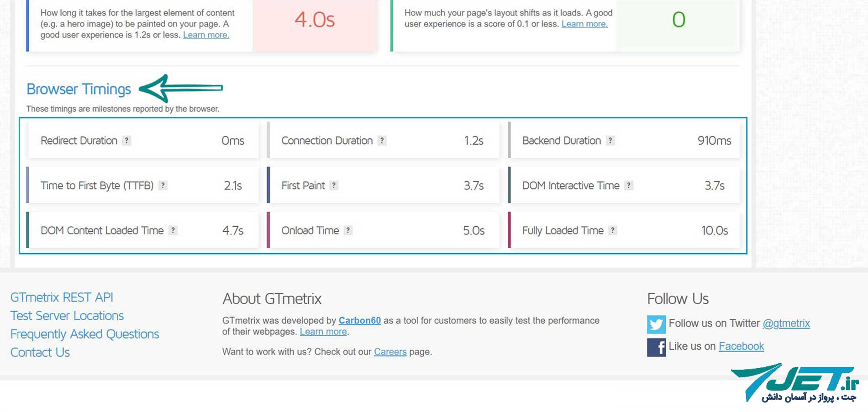Click the Twitter bird icon
Image resolution: width=868 pixels, height=412 pixels.
coord(656,324)
